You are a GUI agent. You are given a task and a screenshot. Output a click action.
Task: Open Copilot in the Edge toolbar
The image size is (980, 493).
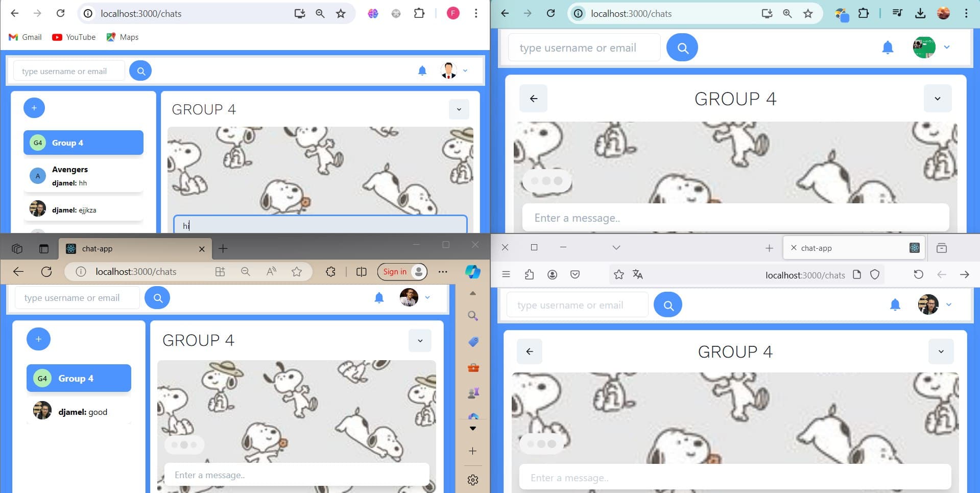472,272
